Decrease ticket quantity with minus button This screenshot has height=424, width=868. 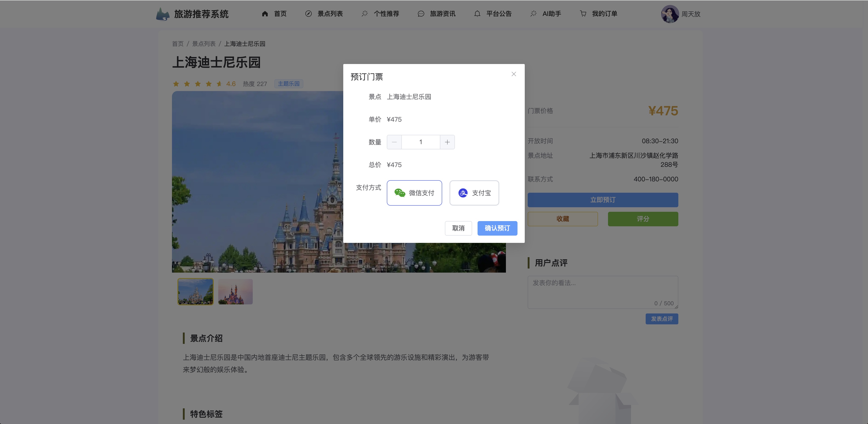[394, 142]
